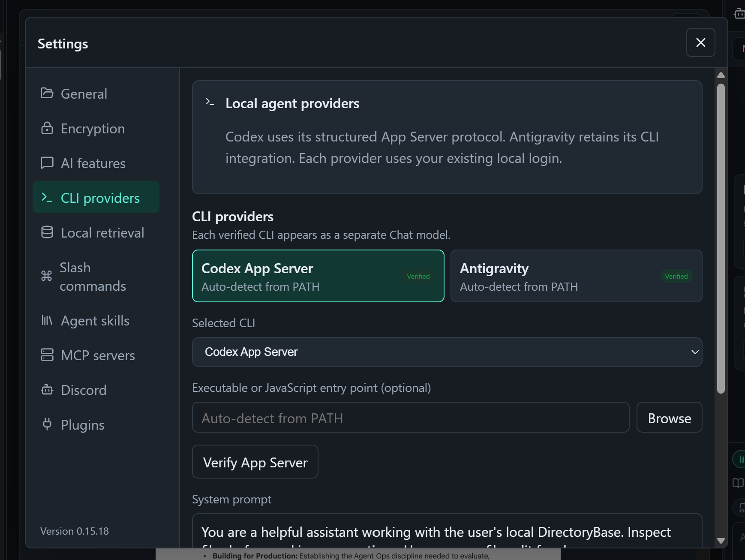Click the Plugins plug icon
The height and width of the screenshot is (560, 745).
47,425
